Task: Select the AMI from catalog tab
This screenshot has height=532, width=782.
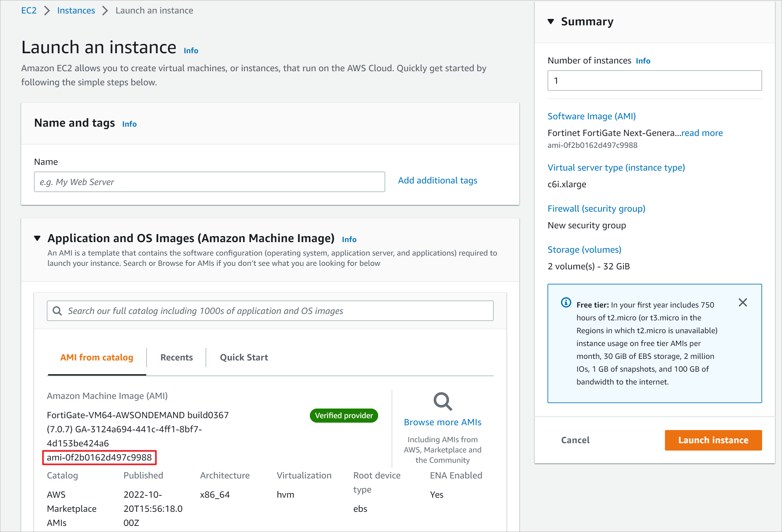Action: click(97, 357)
